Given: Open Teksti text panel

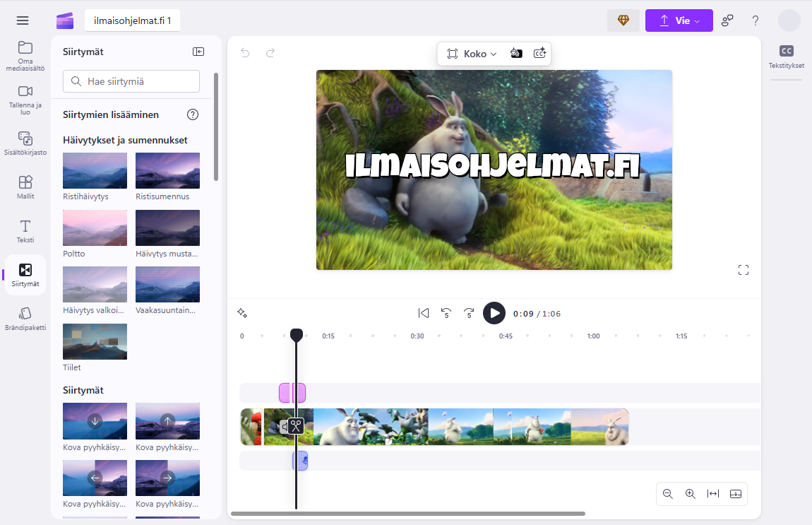Looking at the screenshot, I should click(x=25, y=231).
